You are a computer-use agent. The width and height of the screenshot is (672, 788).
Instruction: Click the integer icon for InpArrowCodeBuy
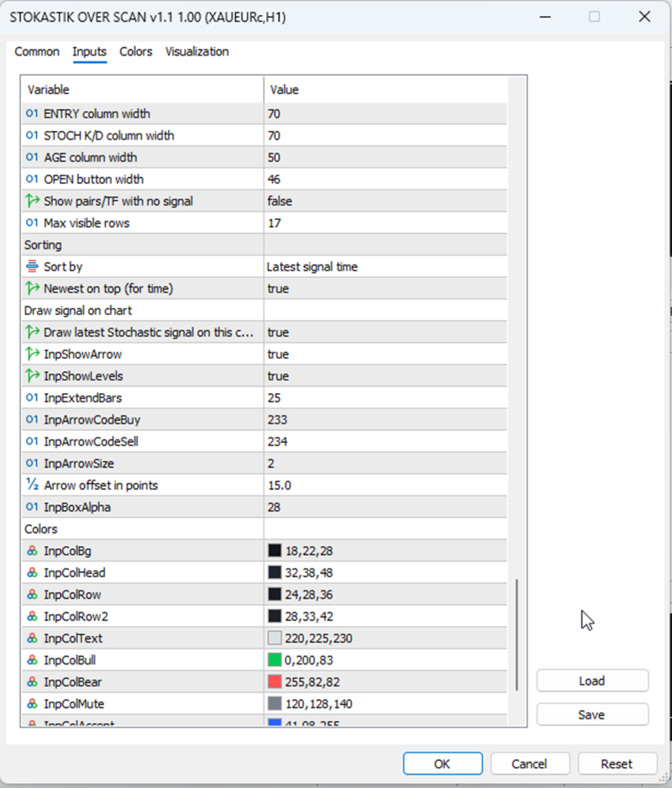click(x=32, y=420)
